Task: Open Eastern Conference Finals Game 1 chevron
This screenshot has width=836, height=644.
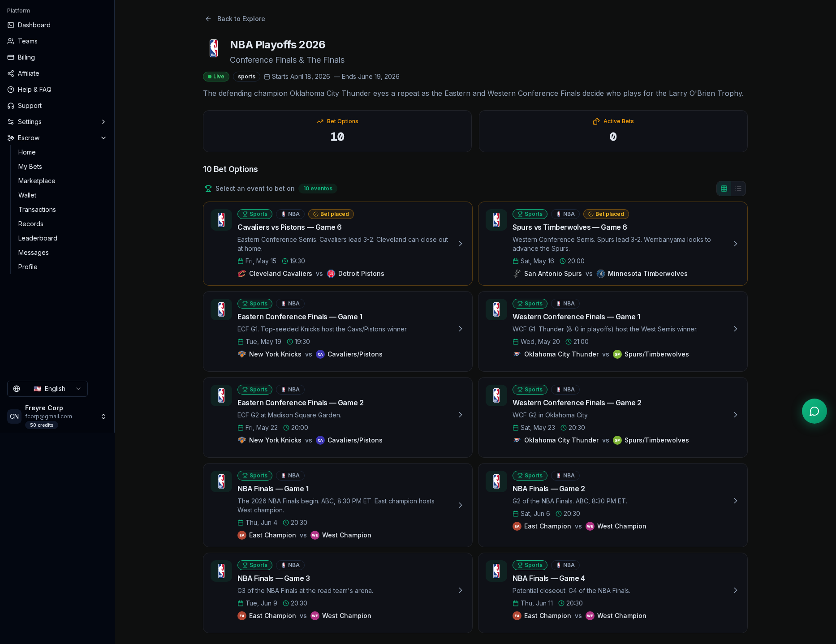Action: click(461, 329)
